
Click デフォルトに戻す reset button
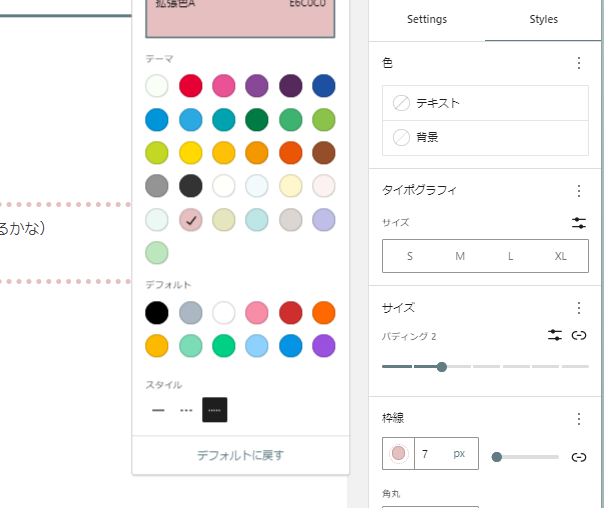[x=240, y=456]
